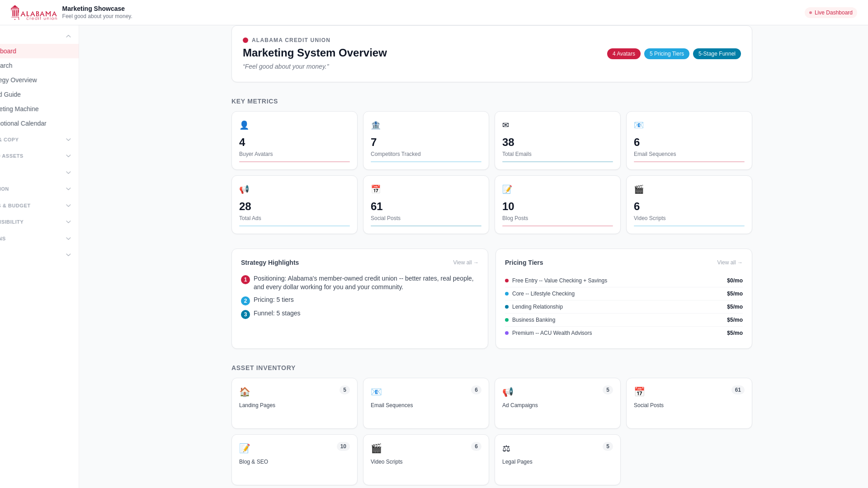Expand the COPY sidebar section
Screen dimensions: 868x488
coord(68,140)
